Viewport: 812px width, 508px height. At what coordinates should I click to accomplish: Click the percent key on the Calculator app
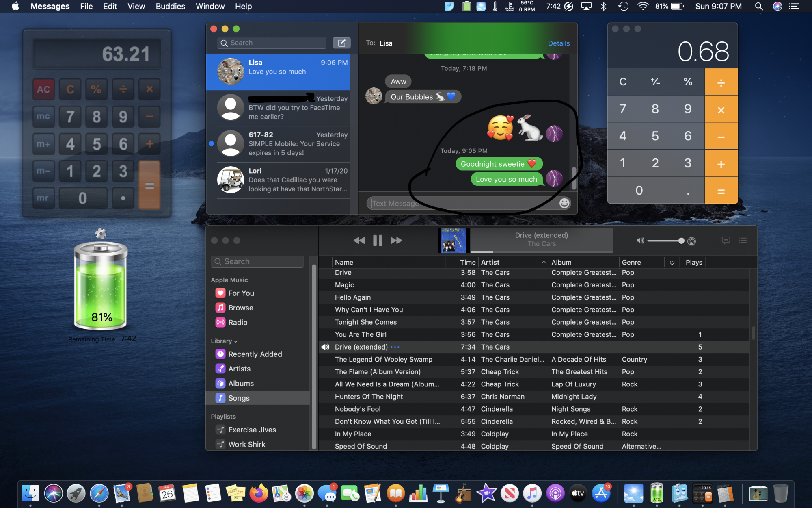pyautogui.click(x=688, y=82)
